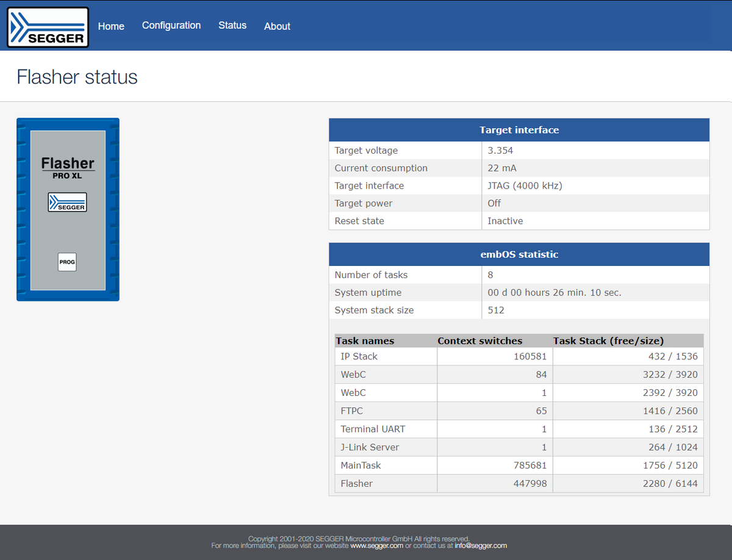The width and height of the screenshot is (732, 560).
Task: Click the J-Link Server task row
Action: [370, 447]
